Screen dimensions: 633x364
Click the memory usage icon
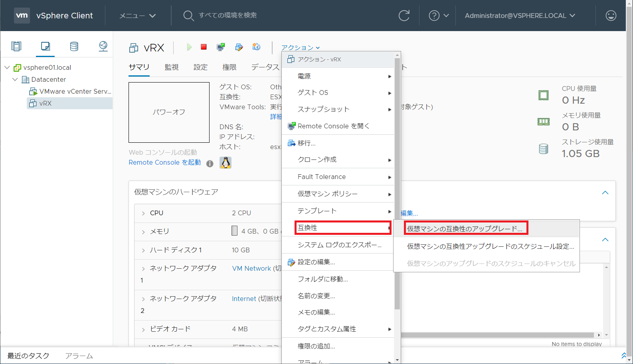[x=543, y=122]
